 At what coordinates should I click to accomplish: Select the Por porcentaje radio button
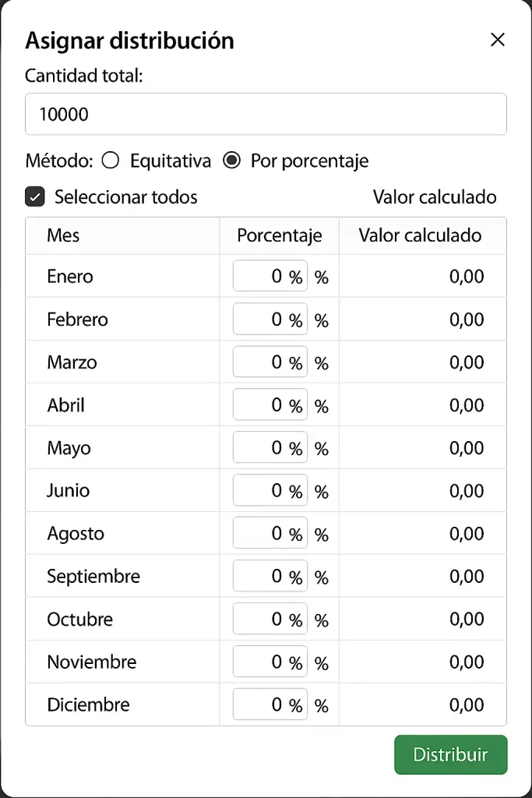tap(231, 161)
